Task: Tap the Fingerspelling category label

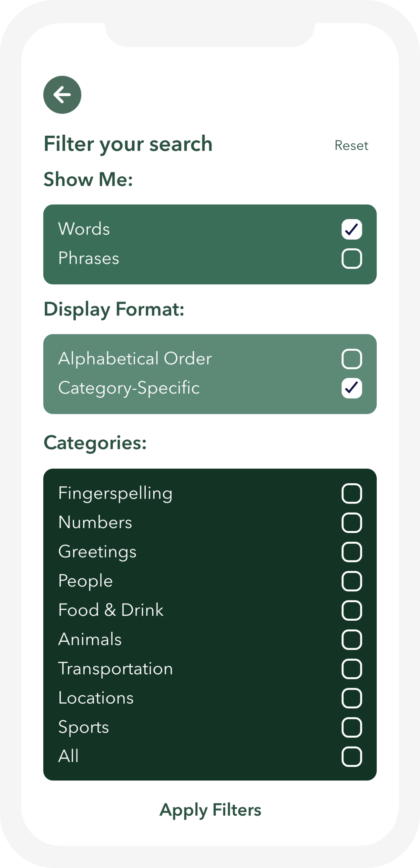Action: 115,493
